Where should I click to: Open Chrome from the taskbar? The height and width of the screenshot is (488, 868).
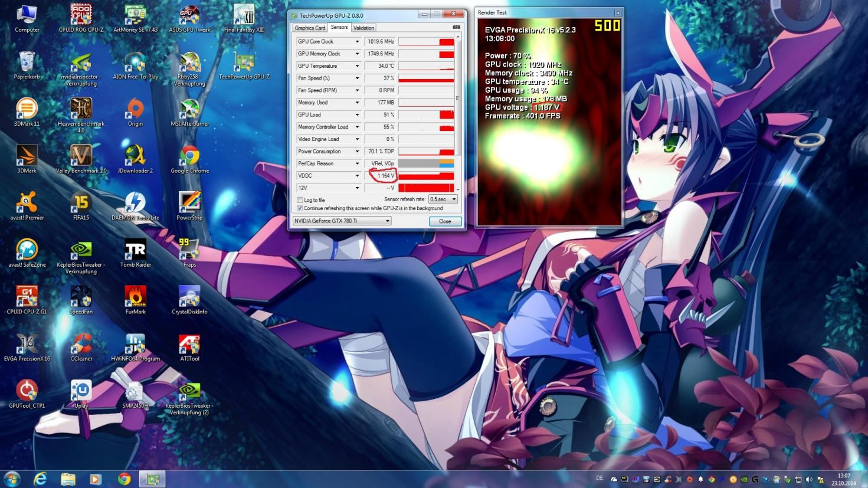124,479
